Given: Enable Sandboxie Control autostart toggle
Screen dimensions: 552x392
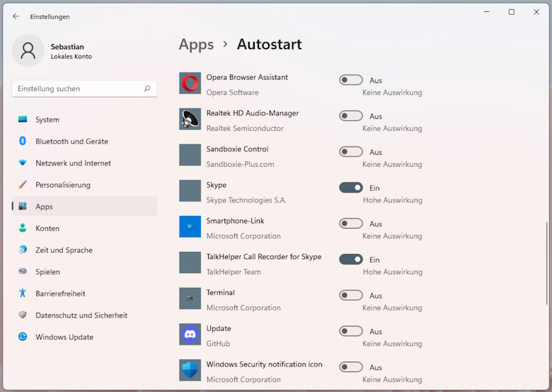Looking at the screenshot, I should (x=351, y=151).
